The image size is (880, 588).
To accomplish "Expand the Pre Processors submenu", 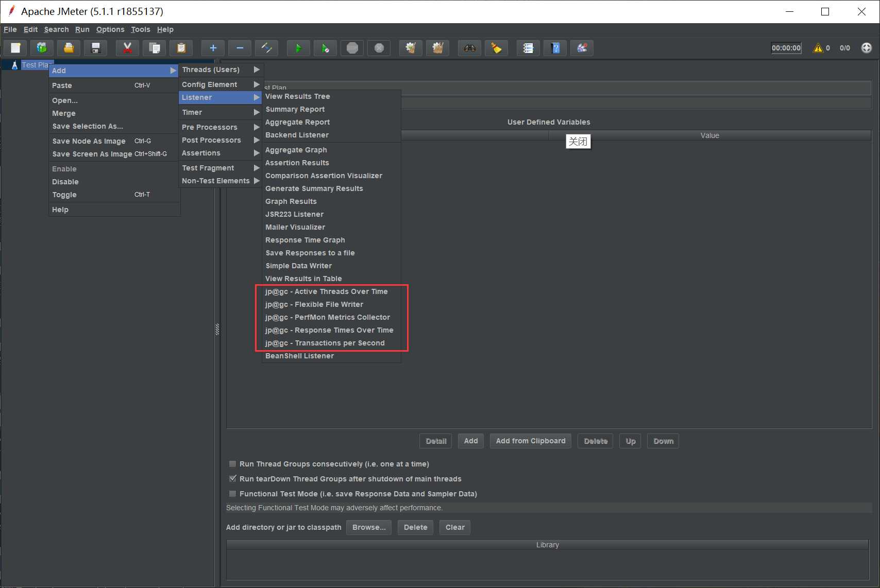I will point(221,127).
